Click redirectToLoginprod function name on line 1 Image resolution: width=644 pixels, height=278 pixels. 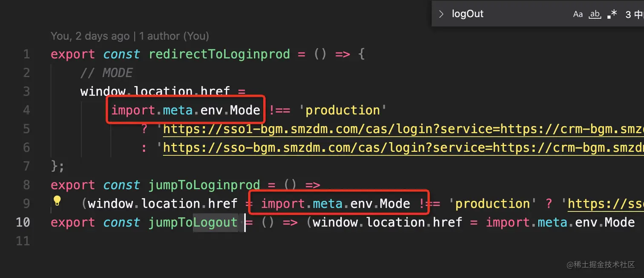click(219, 55)
